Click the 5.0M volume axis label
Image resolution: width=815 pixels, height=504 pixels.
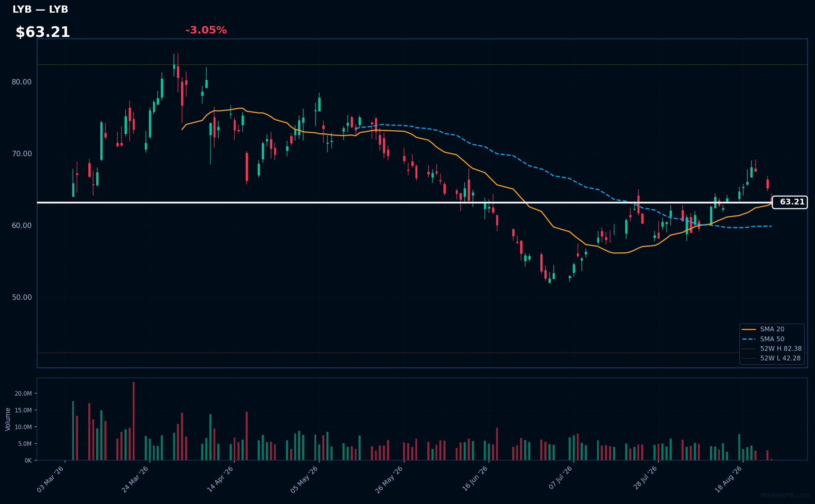click(x=25, y=444)
